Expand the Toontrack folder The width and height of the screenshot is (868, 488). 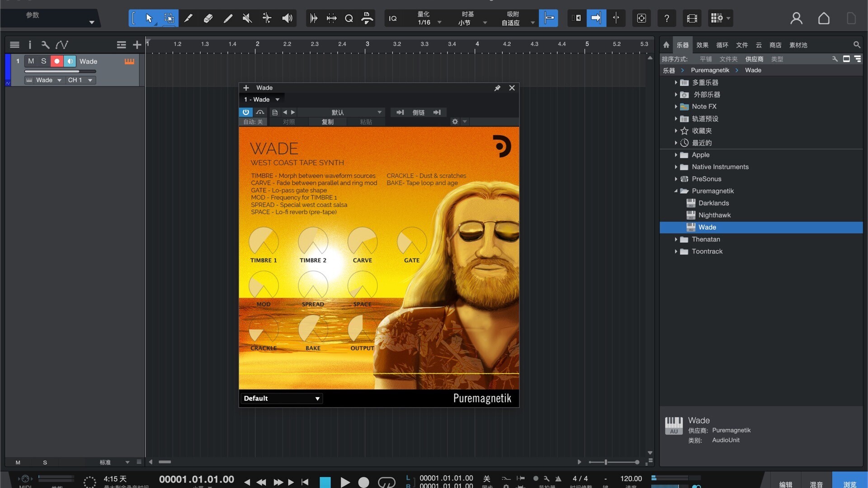pos(676,251)
